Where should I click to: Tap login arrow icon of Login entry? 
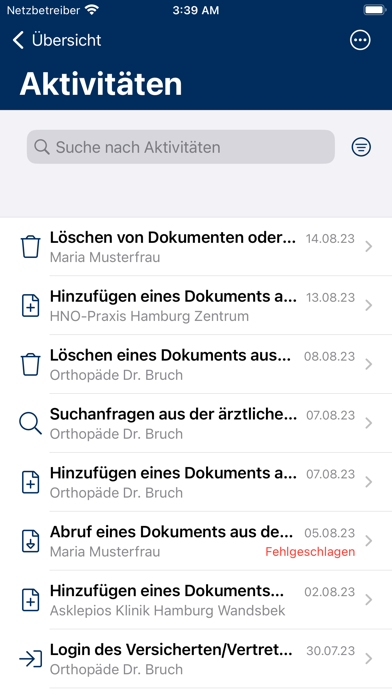click(31, 659)
